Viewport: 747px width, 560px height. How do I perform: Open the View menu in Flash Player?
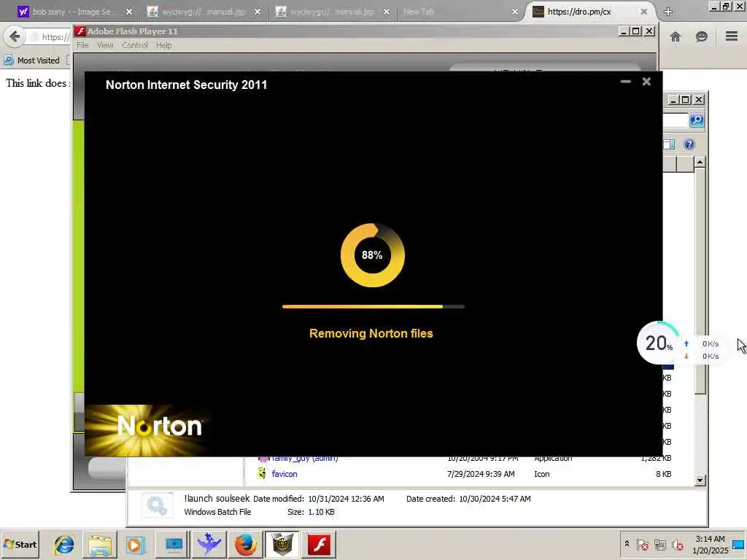pyautogui.click(x=105, y=45)
